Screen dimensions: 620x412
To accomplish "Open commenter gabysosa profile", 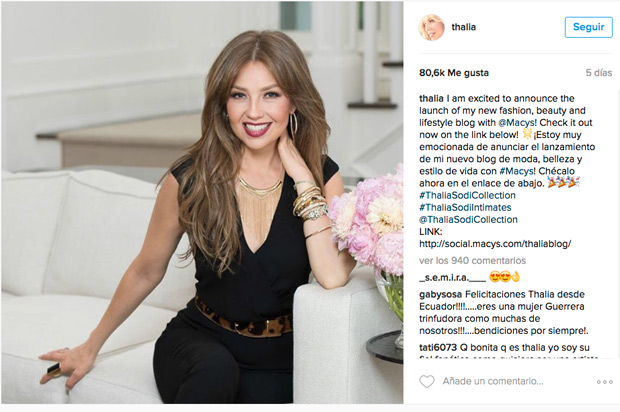I will point(440,295).
